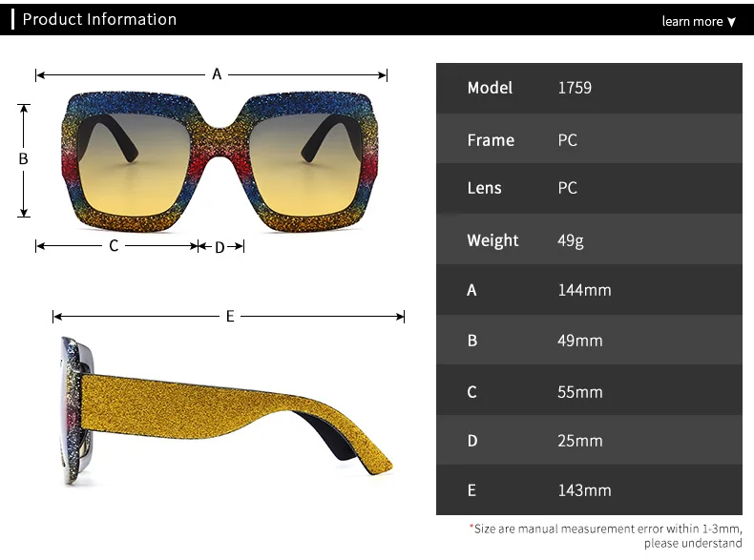Click dimension label B beside the lens
The width and height of the screenshot is (754, 560).
point(23,159)
